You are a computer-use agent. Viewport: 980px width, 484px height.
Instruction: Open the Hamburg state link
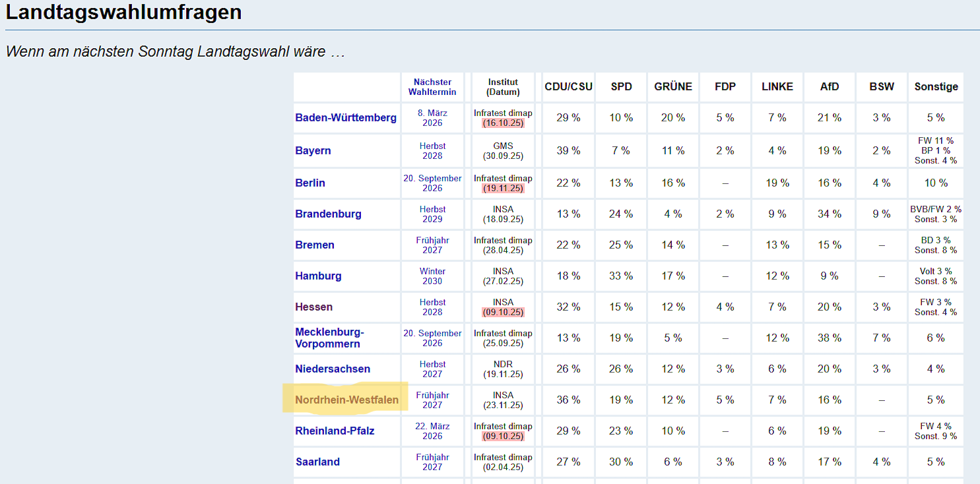[x=318, y=276]
